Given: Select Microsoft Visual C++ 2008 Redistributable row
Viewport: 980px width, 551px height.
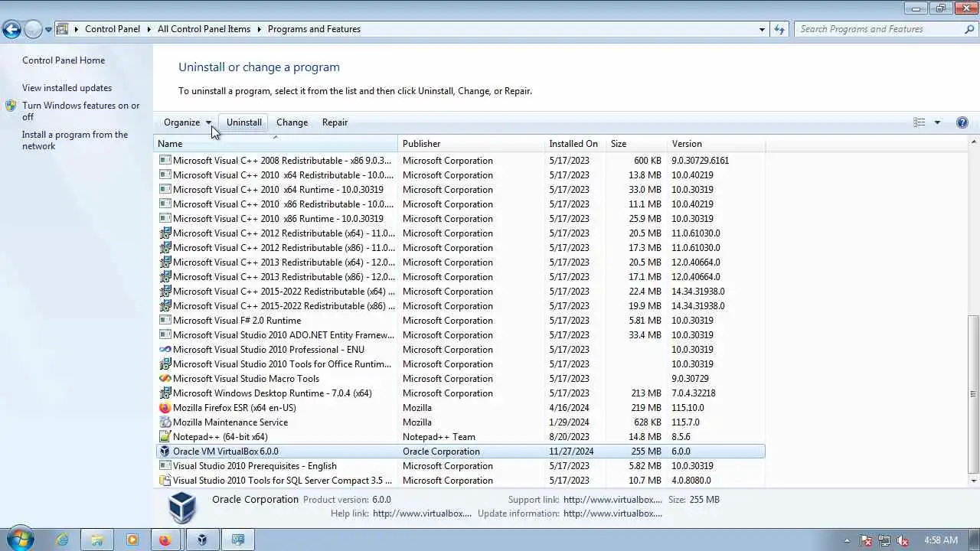Looking at the screenshot, I should [x=460, y=161].
